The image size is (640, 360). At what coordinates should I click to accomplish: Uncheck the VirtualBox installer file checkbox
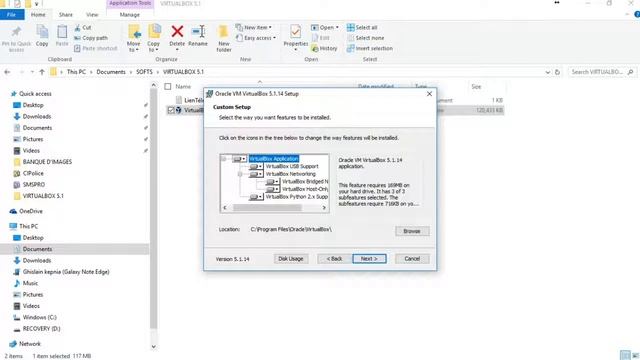[171, 110]
